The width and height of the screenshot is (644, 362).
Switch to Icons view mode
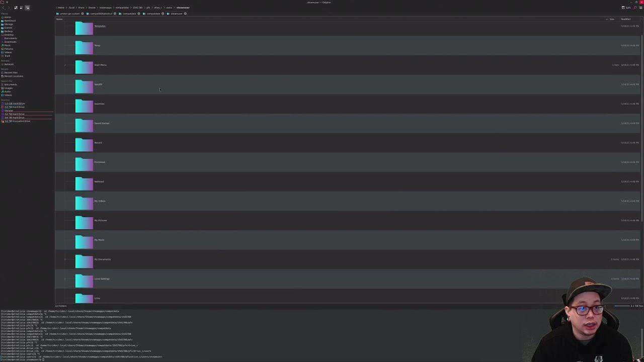[x=16, y=8]
